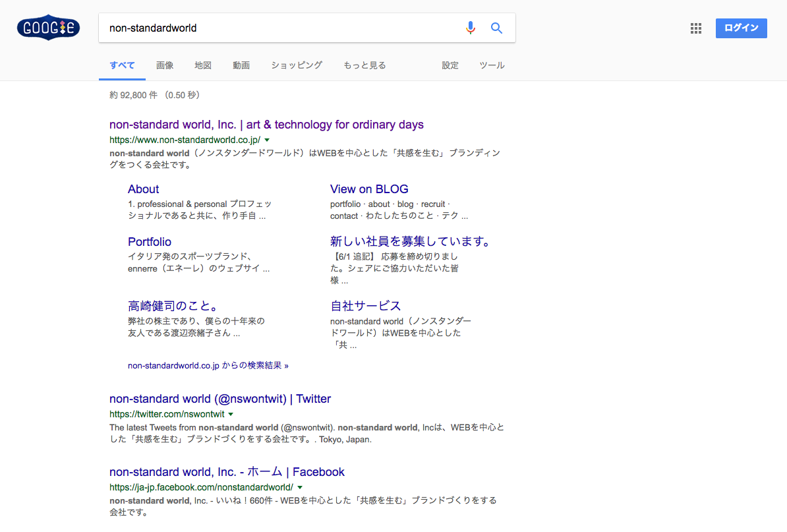Screen dimensions: 787x532
Task: Switch to the 動画 tab
Action: tap(241, 66)
